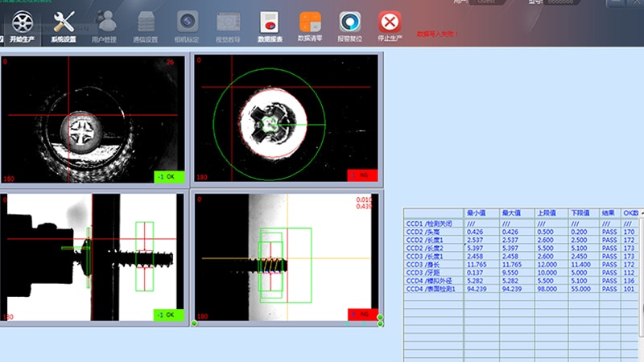Click red NG badge in top-right view

[x=363, y=175]
